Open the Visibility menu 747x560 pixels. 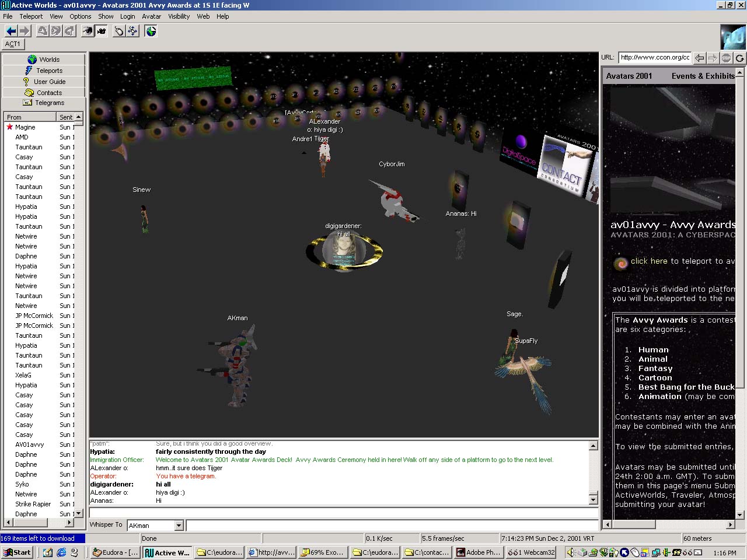(x=179, y=16)
